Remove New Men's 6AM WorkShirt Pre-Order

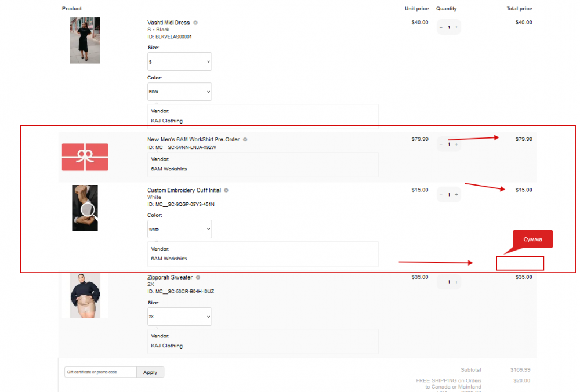245,139
